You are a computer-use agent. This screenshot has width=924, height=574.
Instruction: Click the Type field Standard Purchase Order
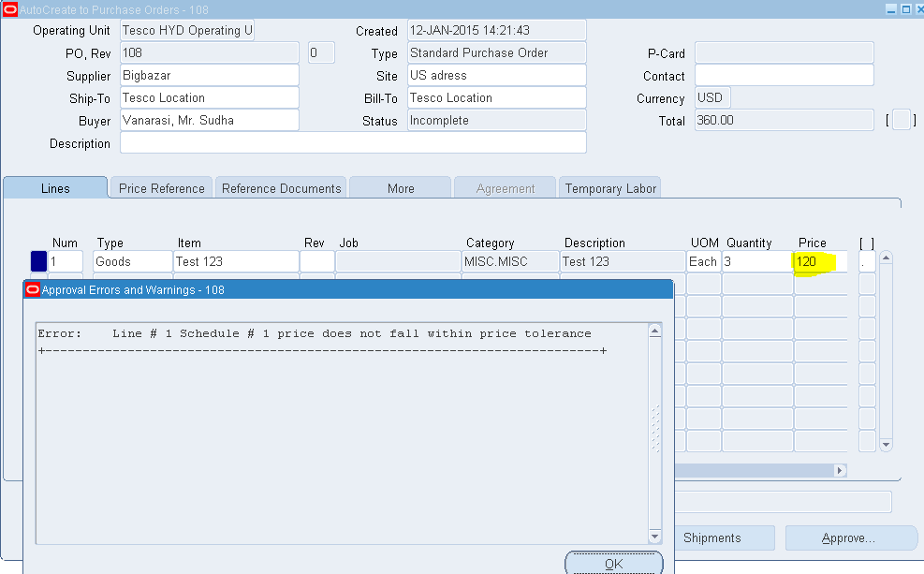[497, 53]
